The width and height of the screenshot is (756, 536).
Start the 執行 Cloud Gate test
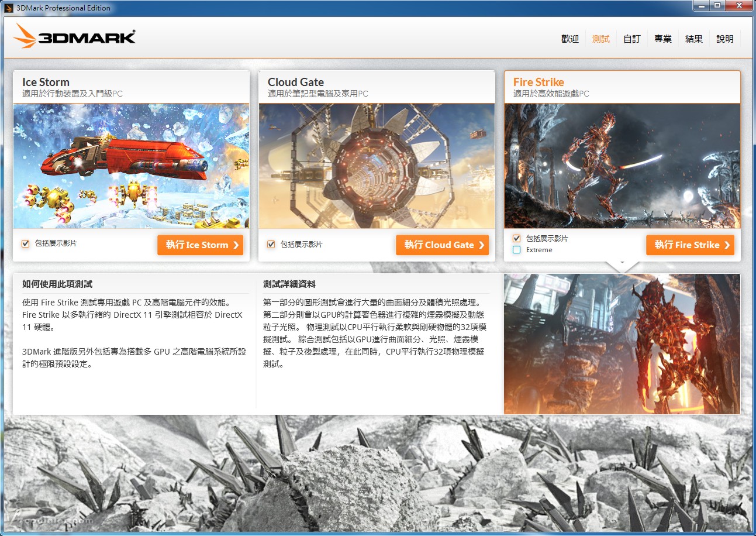pyautogui.click(x=442, y=245)
